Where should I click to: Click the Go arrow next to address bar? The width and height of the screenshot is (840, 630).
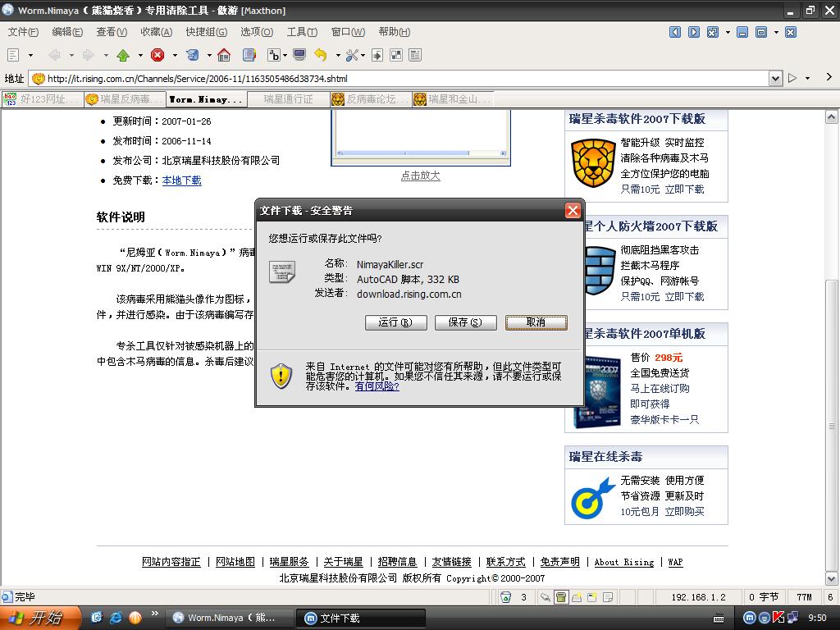792,78
